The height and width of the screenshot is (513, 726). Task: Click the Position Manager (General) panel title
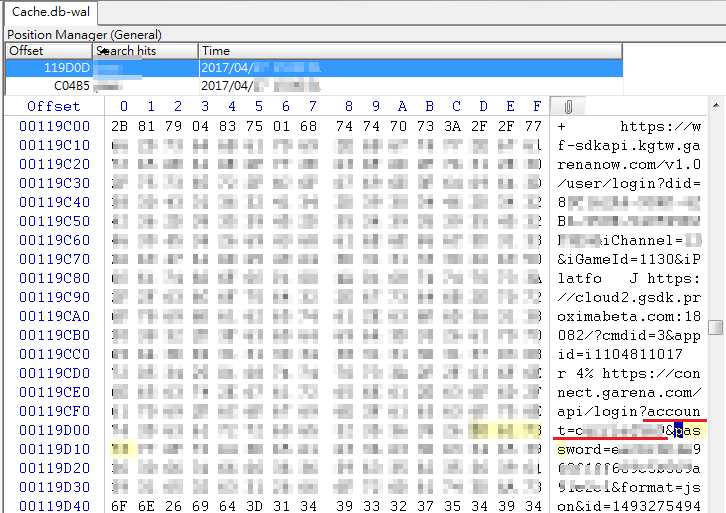click(84, 35)
